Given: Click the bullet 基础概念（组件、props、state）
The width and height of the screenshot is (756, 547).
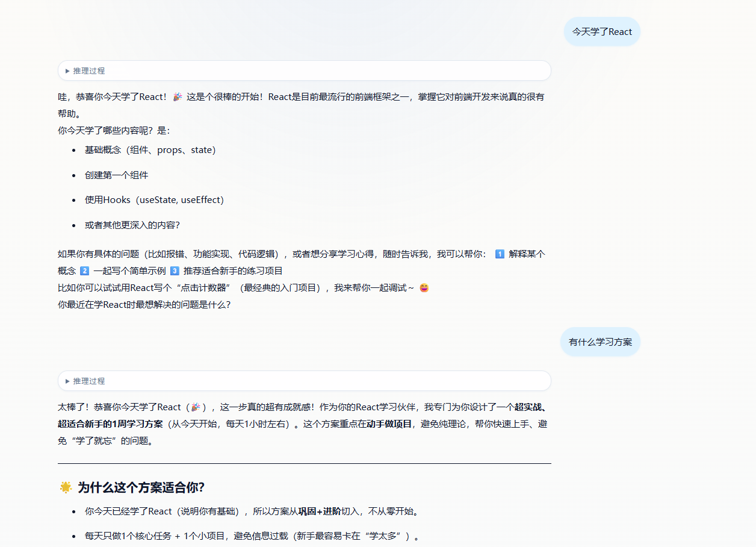Looking at the screenshot, I should point(150,150).
